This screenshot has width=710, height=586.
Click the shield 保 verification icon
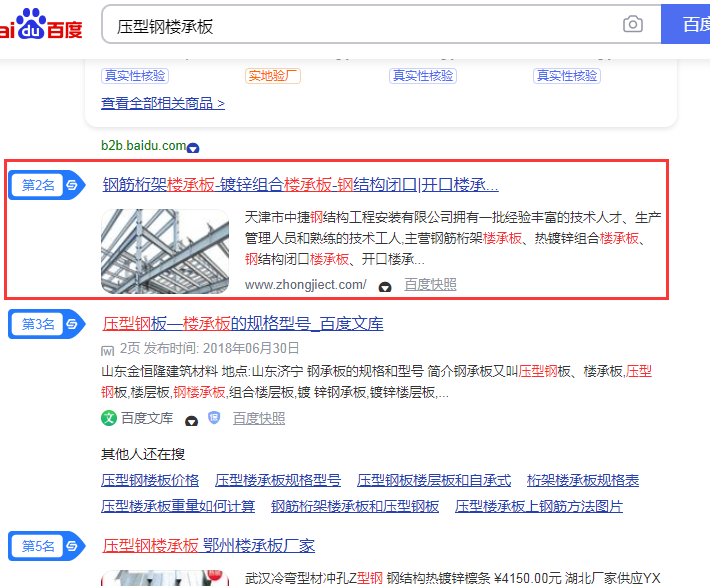214,418
